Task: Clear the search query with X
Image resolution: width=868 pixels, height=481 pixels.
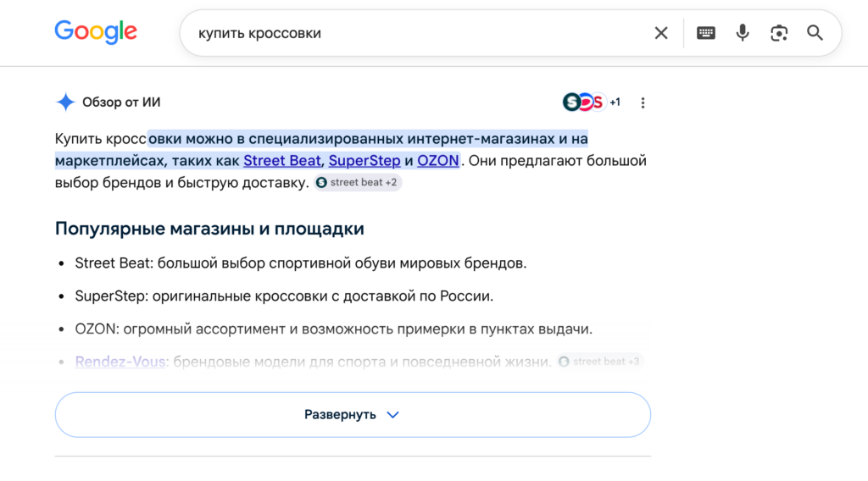Action: point(661,33)
